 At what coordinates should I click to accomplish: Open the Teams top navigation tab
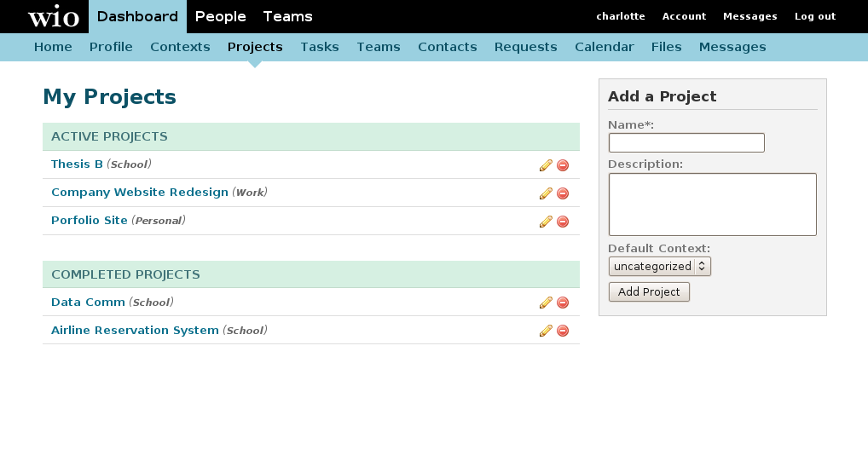point(287,16)
